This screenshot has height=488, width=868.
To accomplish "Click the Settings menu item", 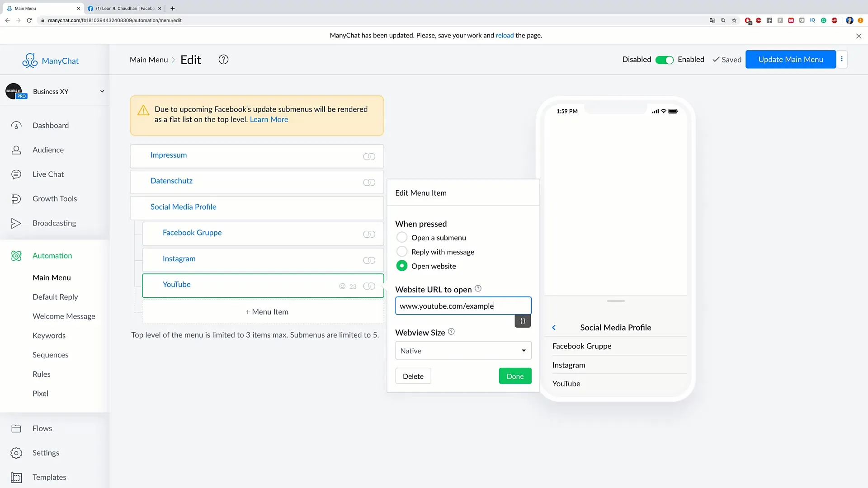I will (46, 452).
